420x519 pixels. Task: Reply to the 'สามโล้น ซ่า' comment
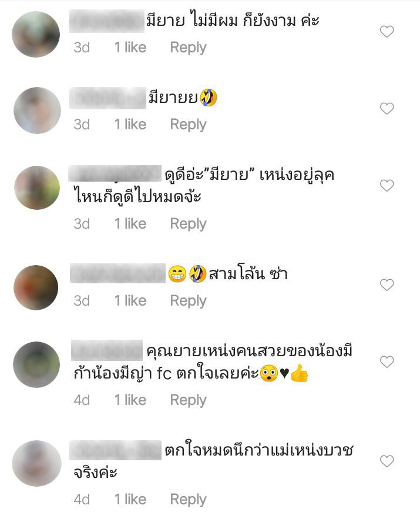click(x=188, y=301)
